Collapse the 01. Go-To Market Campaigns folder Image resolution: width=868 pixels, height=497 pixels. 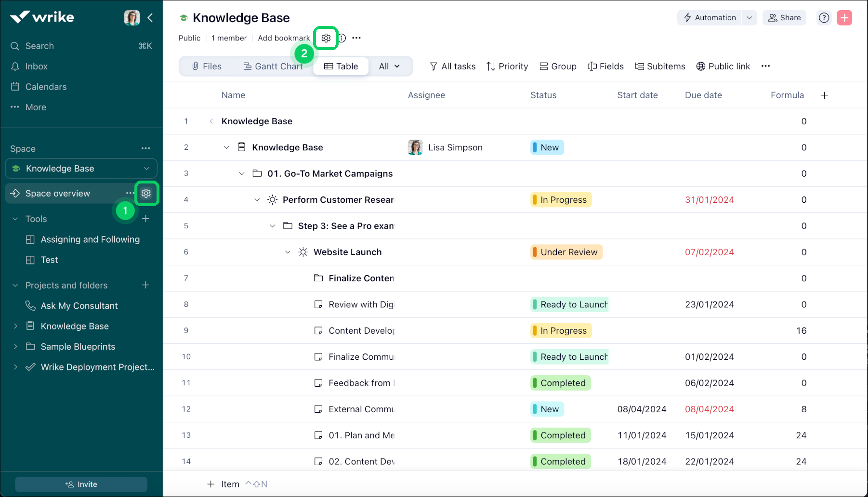click(x=242, y=173)
